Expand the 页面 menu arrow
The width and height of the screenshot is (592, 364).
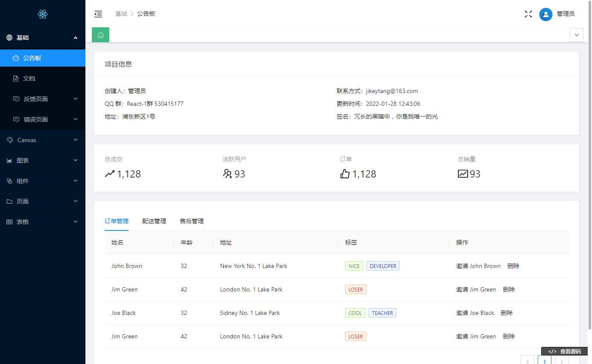(76, 201)
